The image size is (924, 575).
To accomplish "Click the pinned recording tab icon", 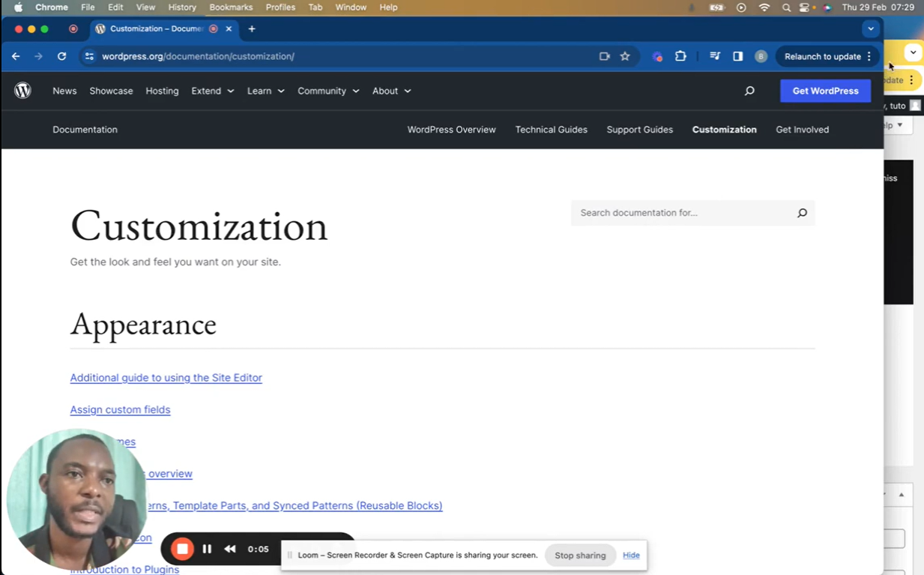I will [73, 28].
